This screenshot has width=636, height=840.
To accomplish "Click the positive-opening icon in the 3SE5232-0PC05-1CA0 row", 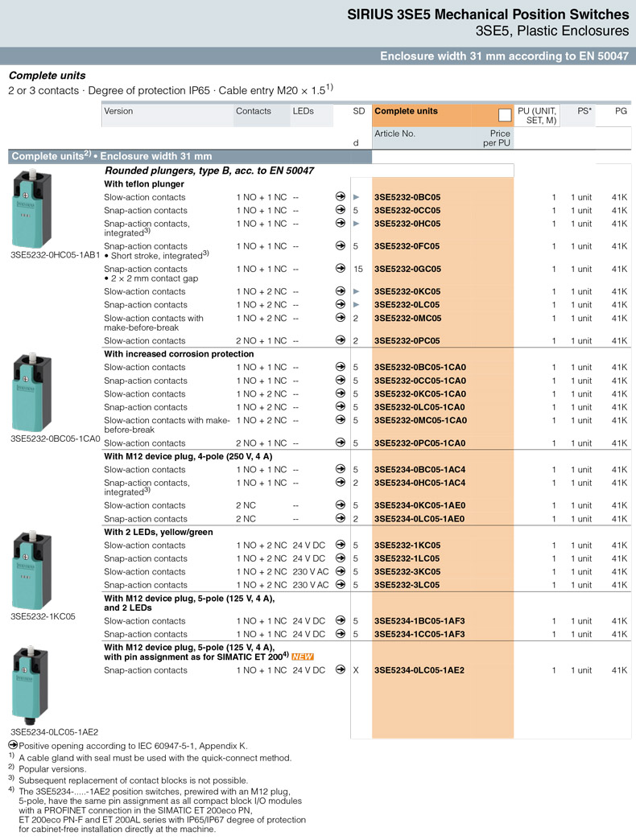I will pyautogui.click(x=341, y=443).
